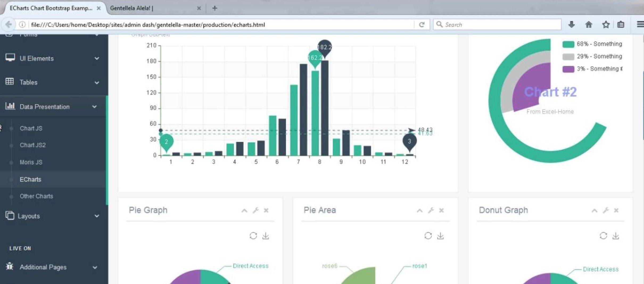Click the Data Presentation bar chart icon

(x=10, y=106)
